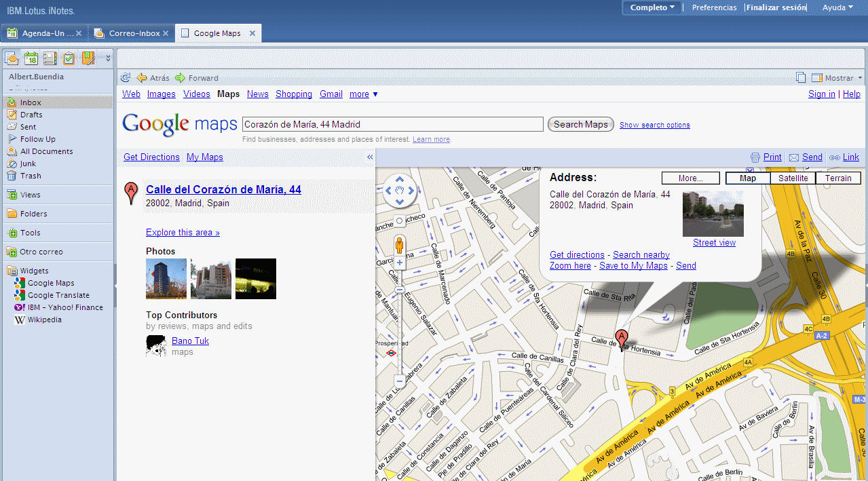
Task: Open the Completo mode dropdown
Action: coord(652,7)
